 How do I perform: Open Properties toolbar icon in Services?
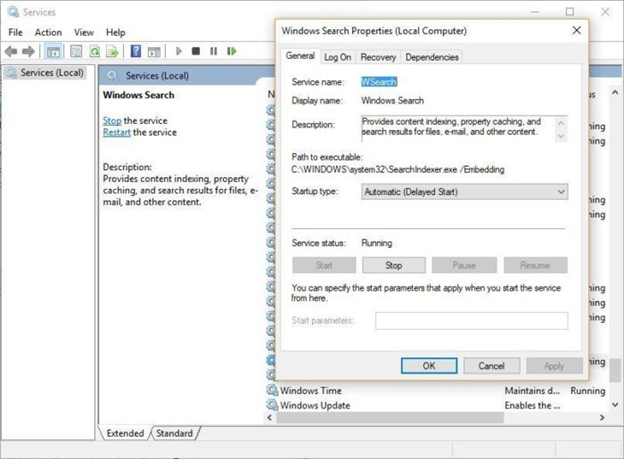pos(76,51)
